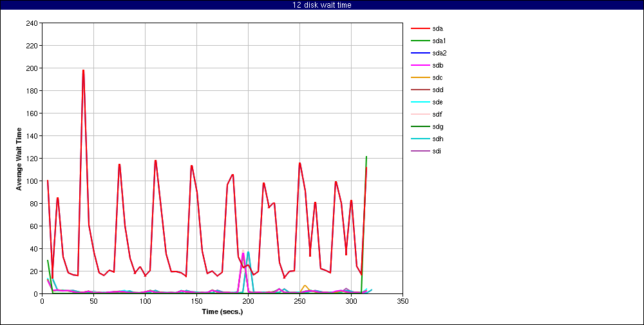Click the green sda1 legend line swatch
The height and width of the screenshot is (325, 644).
tap(420, 41)
